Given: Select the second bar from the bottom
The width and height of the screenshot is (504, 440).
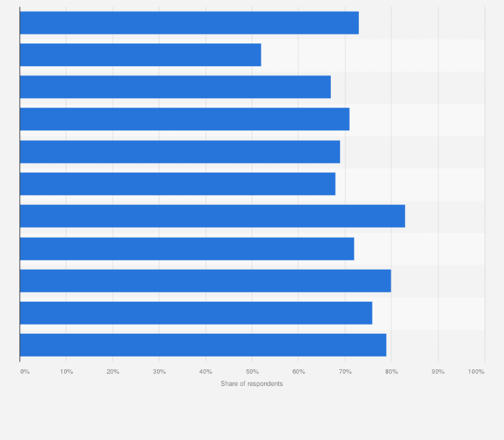Looking at the screenshot, I should [x=196, y=312].
